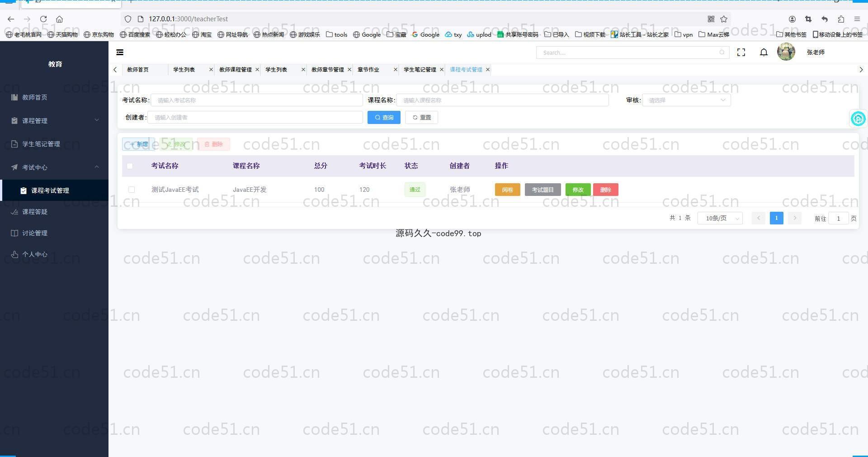Focus the 创建者 input field
868x457 pixels.
[x=255, y=118]
